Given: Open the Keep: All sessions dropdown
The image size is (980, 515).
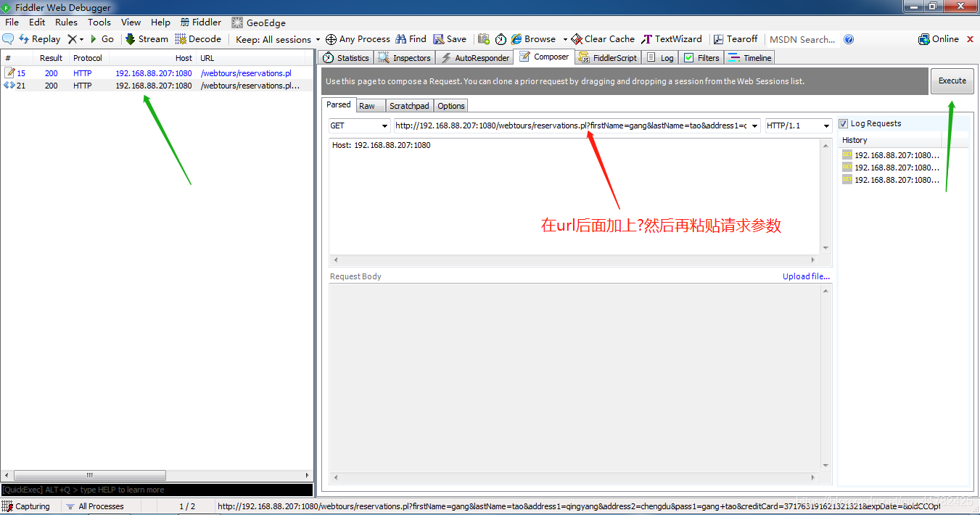Looking at the screenshot, I should (278, 39).
